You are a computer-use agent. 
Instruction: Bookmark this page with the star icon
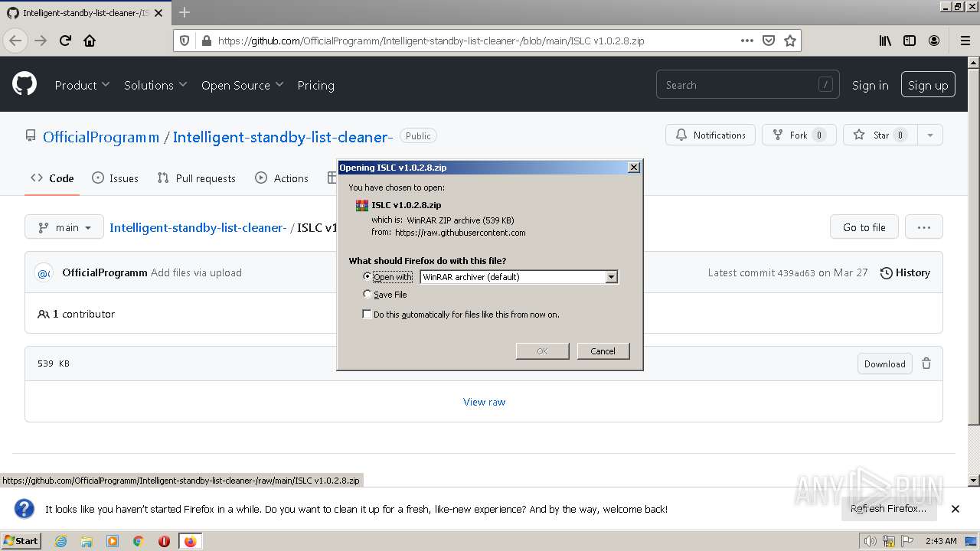click(790, 41)
